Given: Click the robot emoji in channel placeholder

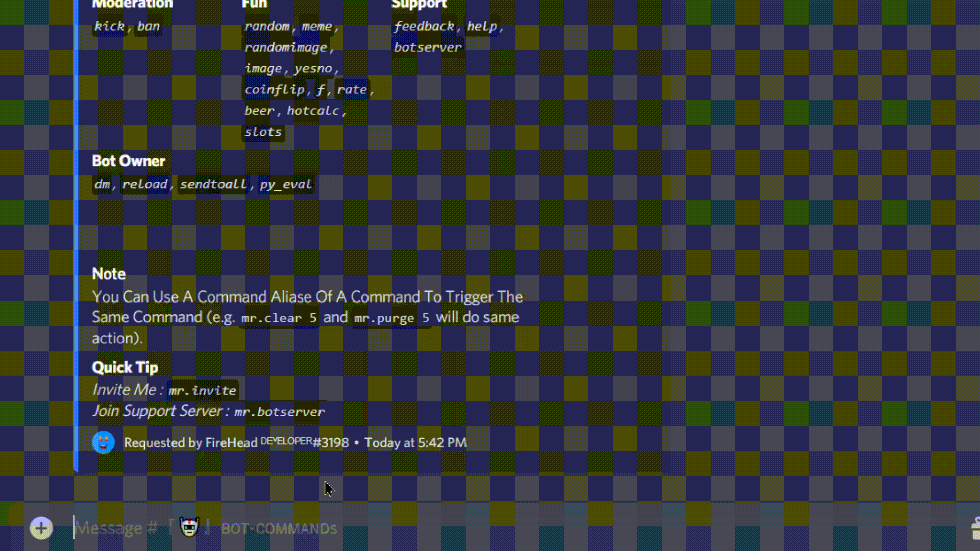Looking at the screenshot, I should click(x=189, y=527).
